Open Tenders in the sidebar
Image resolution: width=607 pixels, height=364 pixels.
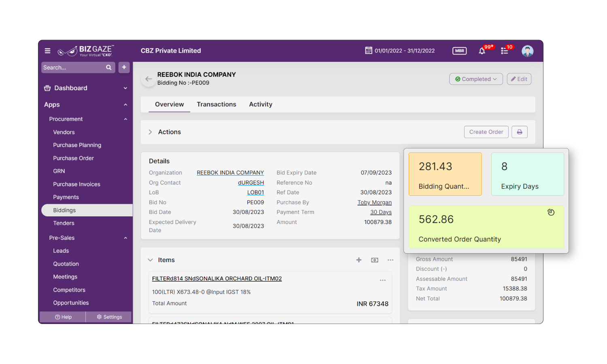coord(64,223)
